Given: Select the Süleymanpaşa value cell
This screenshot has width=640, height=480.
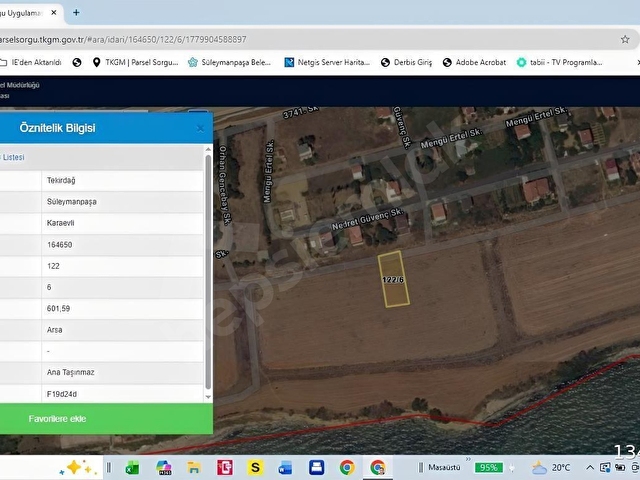Looking at the screenshot, I should click(122, 202).
